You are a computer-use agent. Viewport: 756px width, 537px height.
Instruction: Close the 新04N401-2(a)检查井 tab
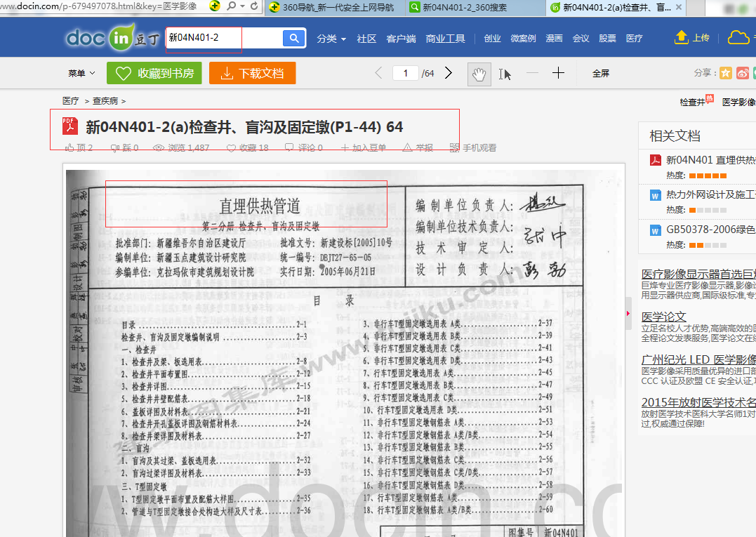tap(679, 7)
